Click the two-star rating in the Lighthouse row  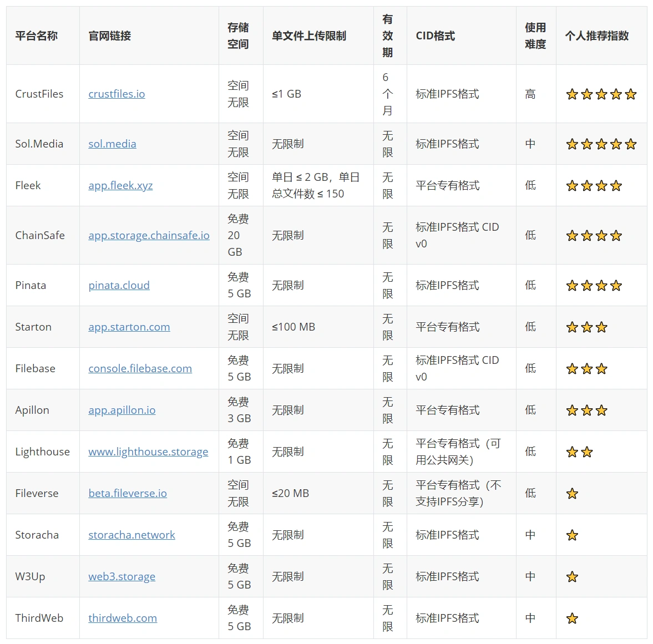coord(579,452)
